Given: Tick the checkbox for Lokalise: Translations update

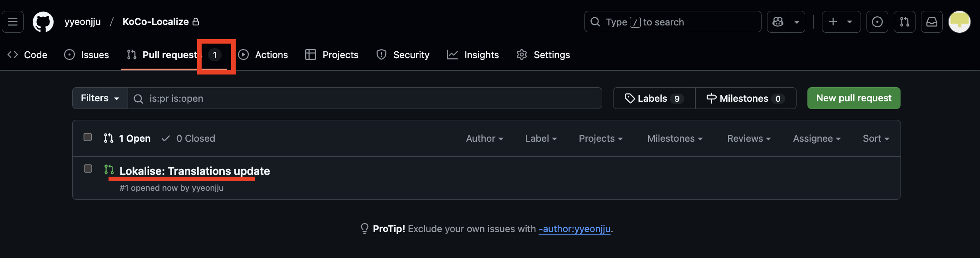Looking at the screenshot, I should (x=88, y=169).
